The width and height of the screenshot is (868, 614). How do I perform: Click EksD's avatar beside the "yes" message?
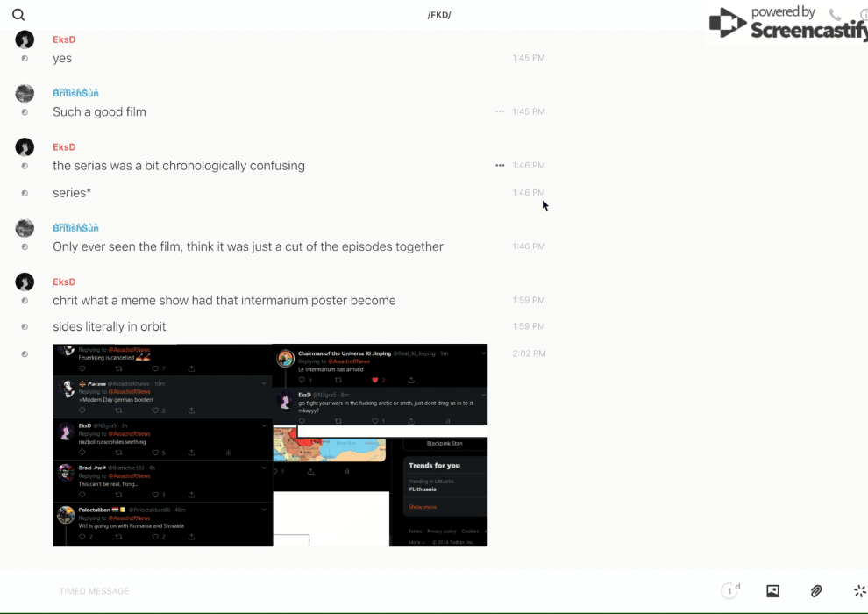point(25,39)
